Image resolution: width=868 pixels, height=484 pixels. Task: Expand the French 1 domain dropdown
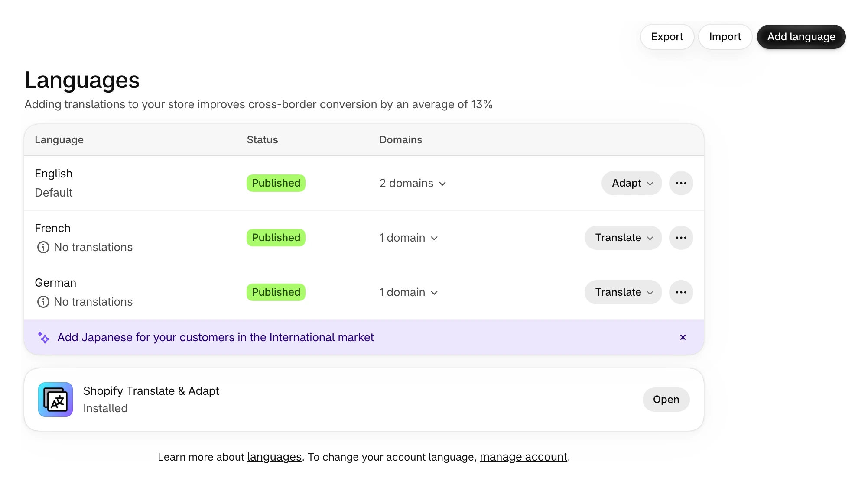(x=409, y=238)
